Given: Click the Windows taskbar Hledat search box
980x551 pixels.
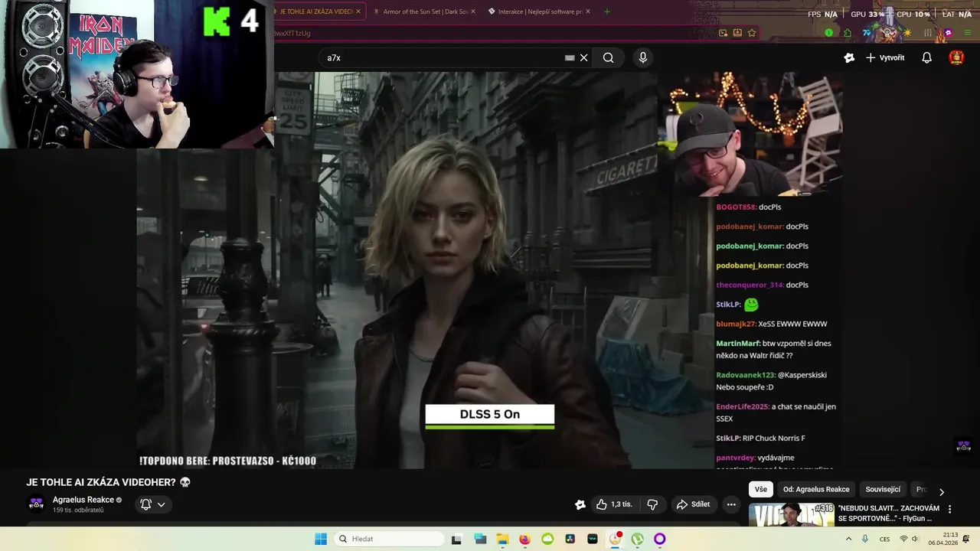Looking at the screenshot, I should [389, 539].
